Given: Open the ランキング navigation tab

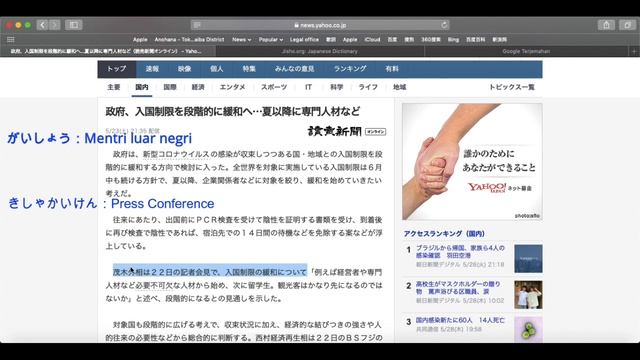Looking at the screenshot, I should pyautogui.click(x=350, y=69).
